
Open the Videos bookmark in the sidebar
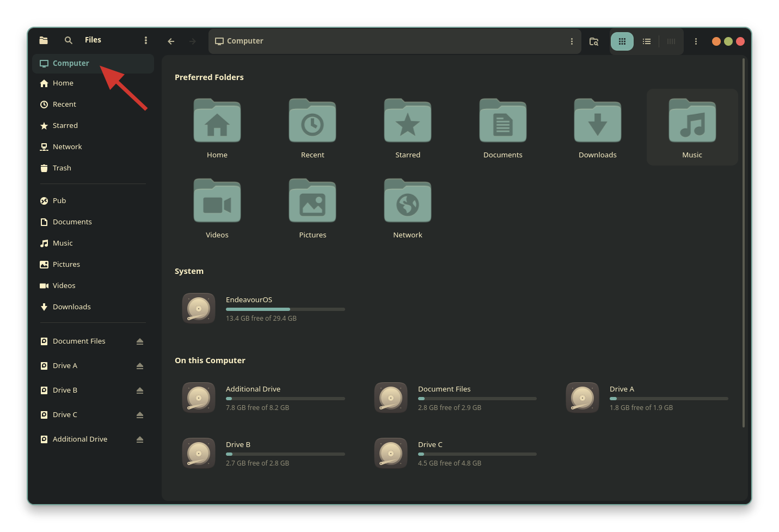[x=93, y=286]
